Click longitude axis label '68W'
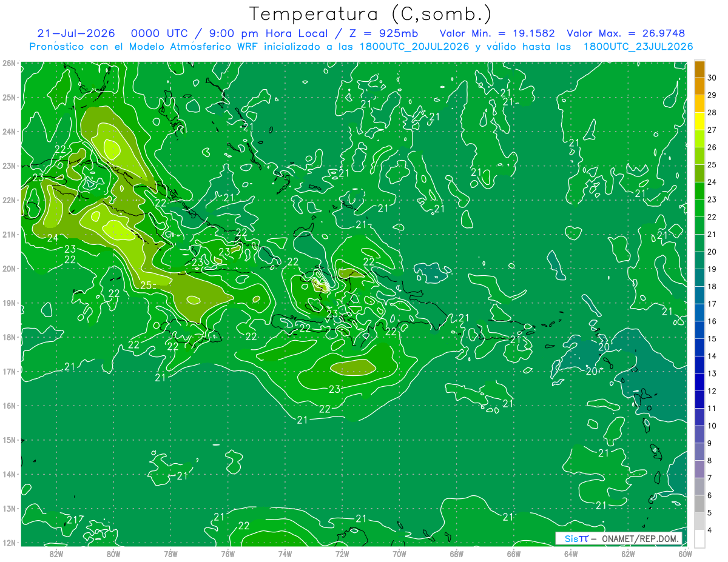728x562 pixels. tap(456, 553)
